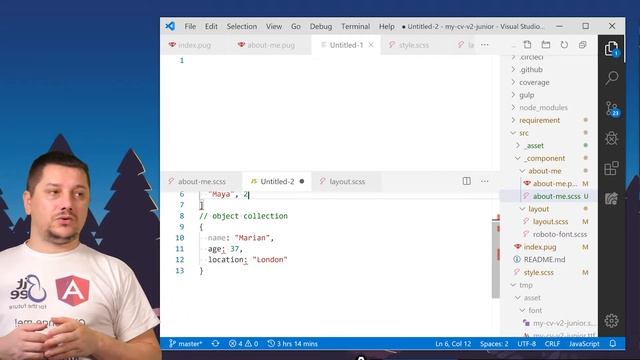Change language mode via JavaScript
This screenshot has height=360, width=640.
tap(584, 344)
